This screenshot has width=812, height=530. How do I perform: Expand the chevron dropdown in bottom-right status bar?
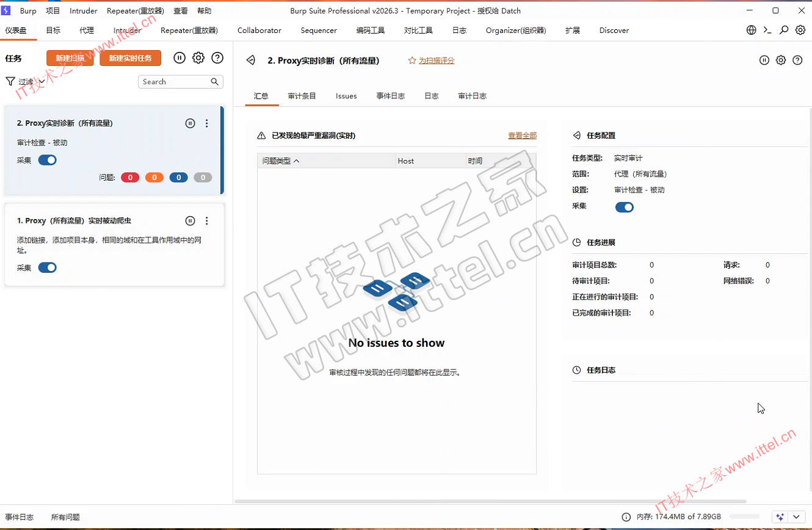[797, 517]
